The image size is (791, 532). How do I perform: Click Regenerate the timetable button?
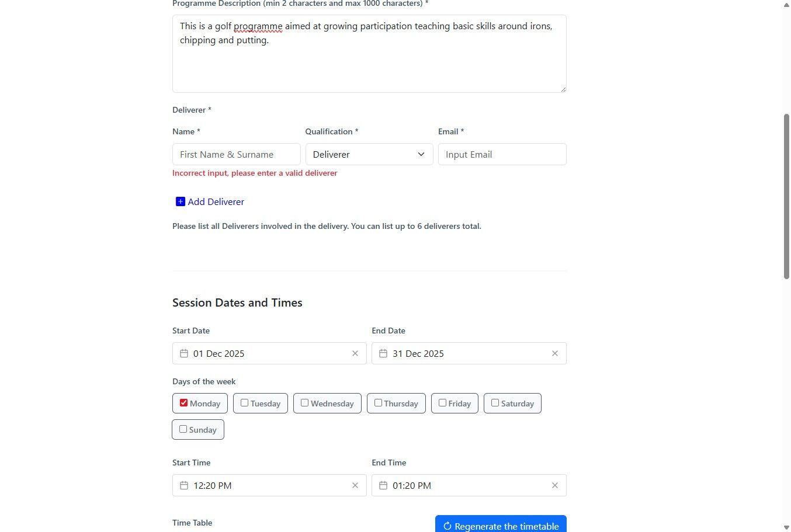501,526
